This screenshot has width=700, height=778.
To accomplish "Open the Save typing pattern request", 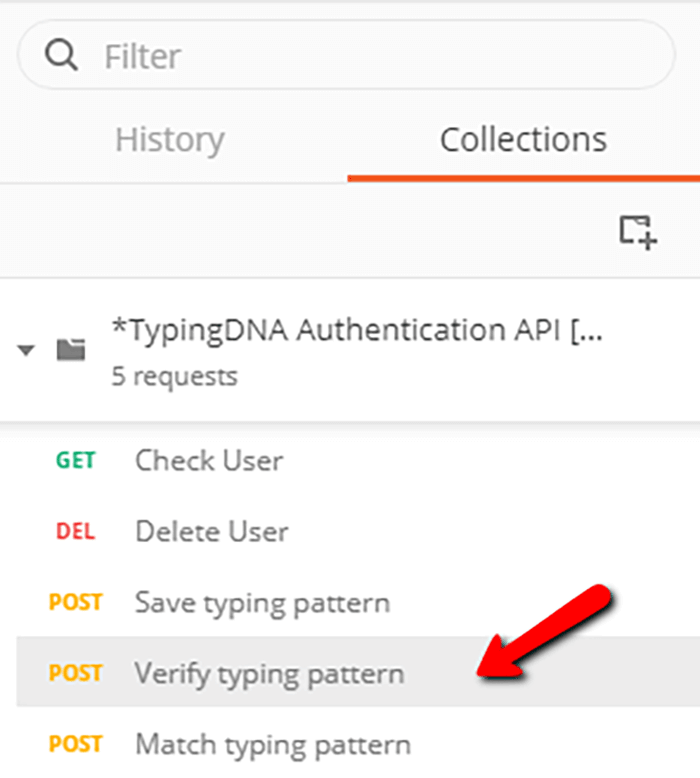I will (358, 602).
